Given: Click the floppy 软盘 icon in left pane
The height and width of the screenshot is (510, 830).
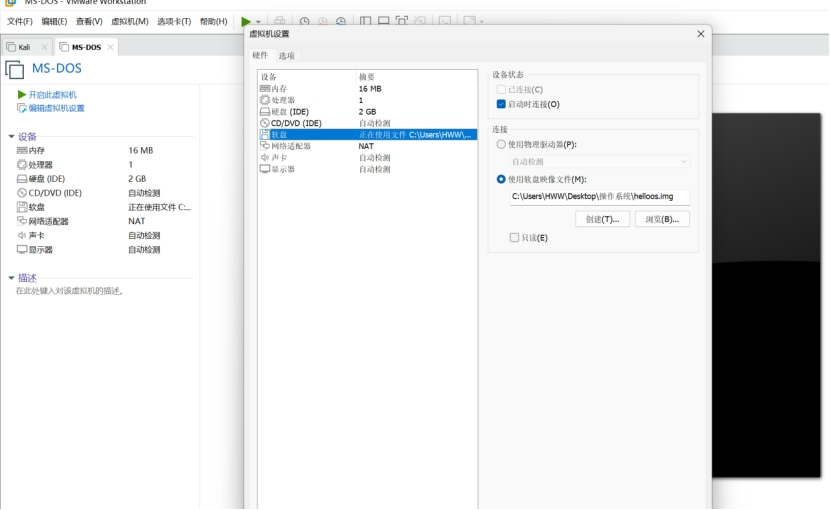Looking at the screenshot, I should (x=22, y=207).
